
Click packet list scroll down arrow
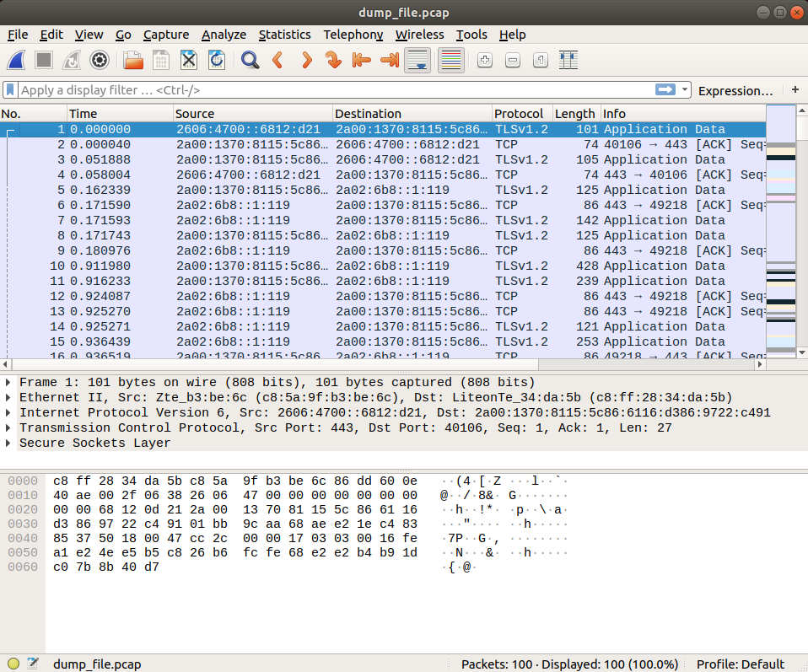coord(802,352)
